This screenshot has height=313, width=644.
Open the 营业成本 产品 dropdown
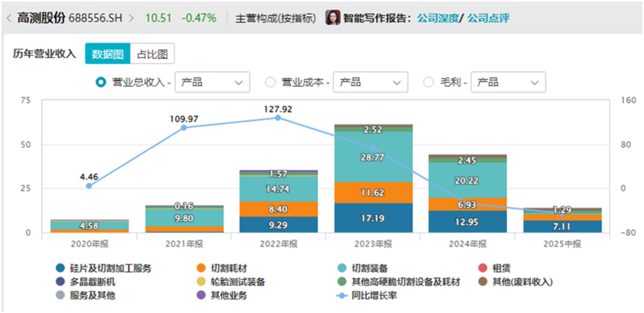[x=370, y=82]
